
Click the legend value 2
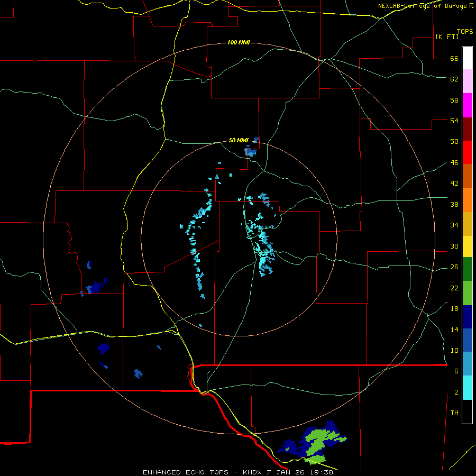pyautogui.click(x=456, y=392)
